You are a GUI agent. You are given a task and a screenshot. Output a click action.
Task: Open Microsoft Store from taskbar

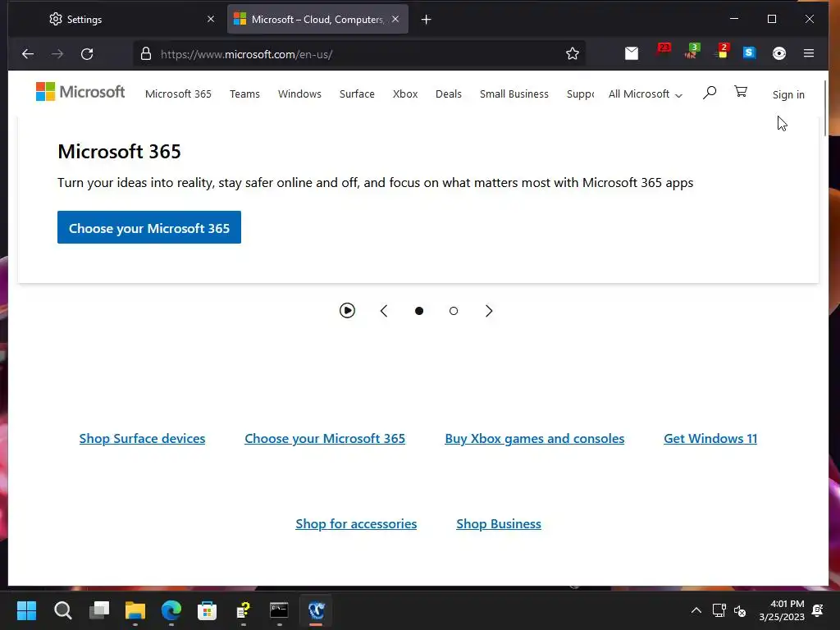coord(207,610)
